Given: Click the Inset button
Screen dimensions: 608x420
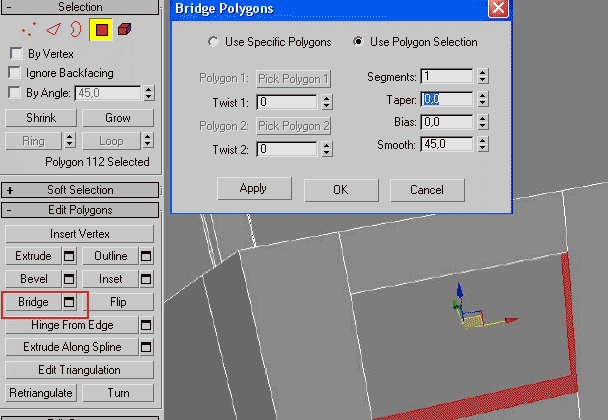Looking at the screenshot, I should pyautogui.click(x=111, y=279).
